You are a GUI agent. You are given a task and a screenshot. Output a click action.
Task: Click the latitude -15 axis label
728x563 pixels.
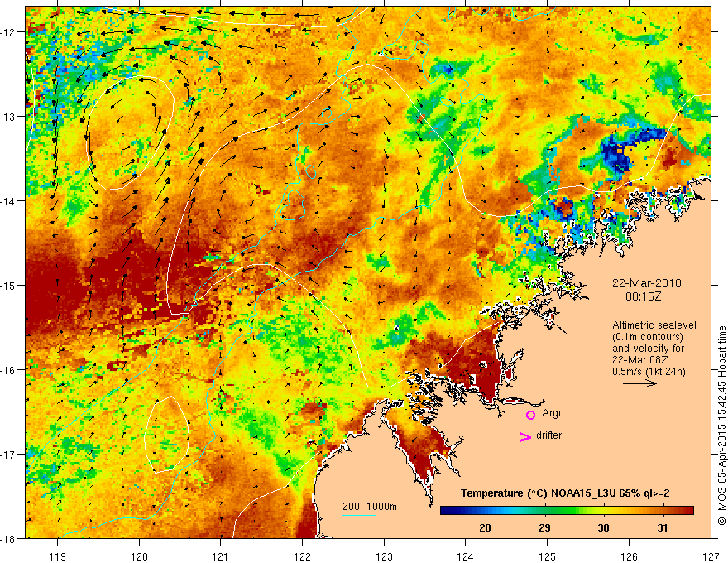coord(9,286)
